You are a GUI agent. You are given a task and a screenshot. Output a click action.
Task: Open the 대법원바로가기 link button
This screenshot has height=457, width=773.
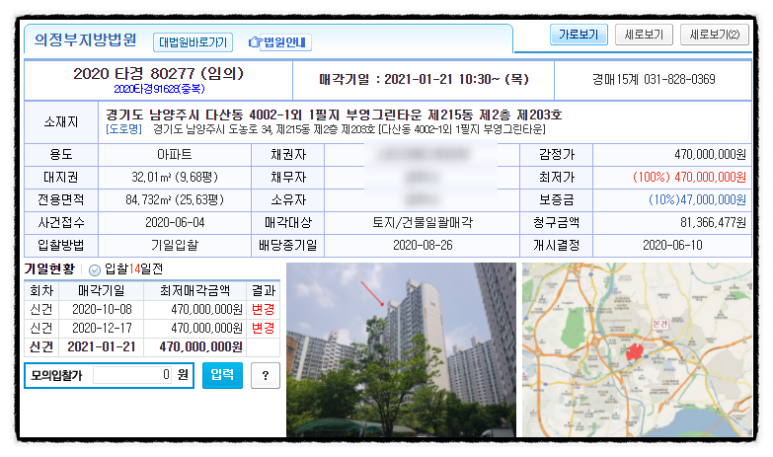(193, 42)
